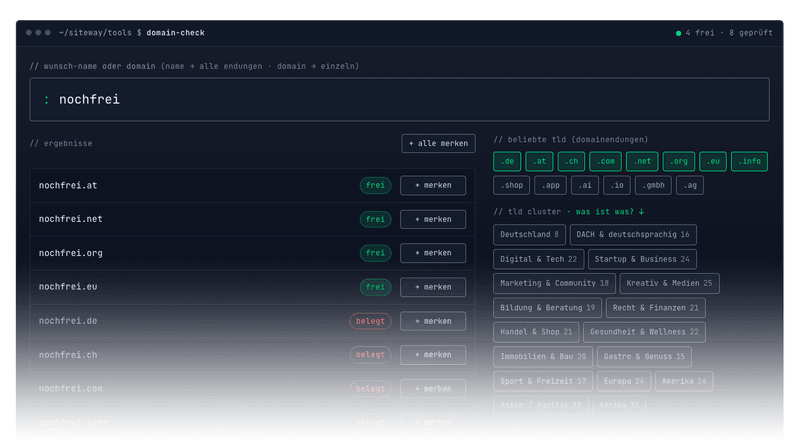The height and width of the screenshot is (445, 800).
Task: Save nochfrei.at with its merken button
Action: coord(433,185)
